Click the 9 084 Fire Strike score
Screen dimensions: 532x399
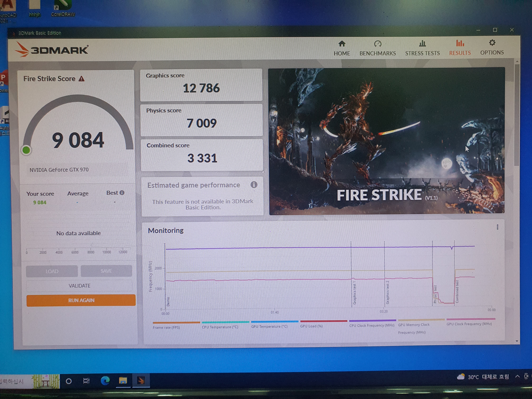pos(78,140)
